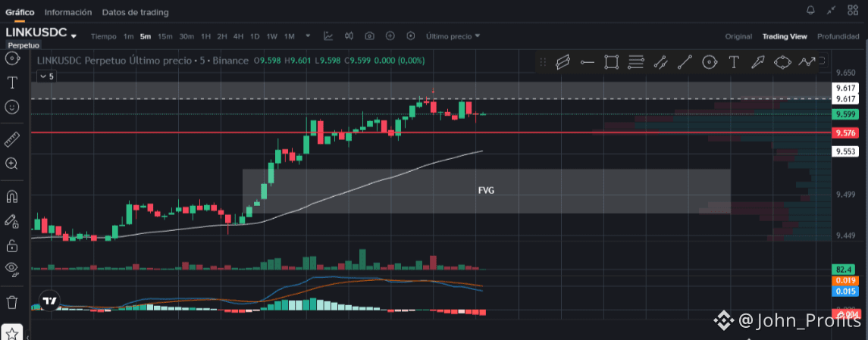Click the red 9.576 price label
This screenshot has width=868, height=340.
846,133
